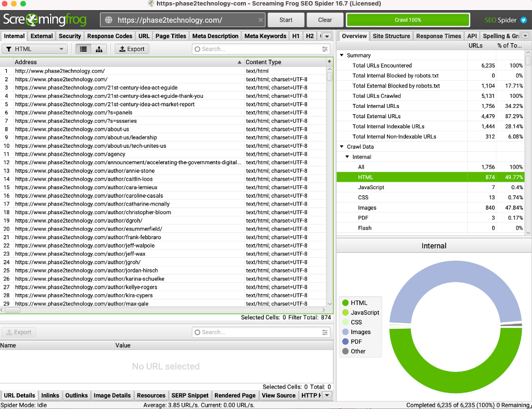Open the API tab

pos(472,36)
